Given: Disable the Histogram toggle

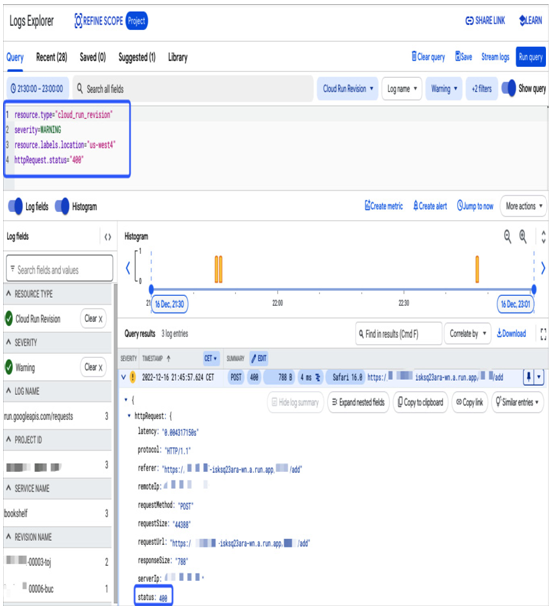Looking at the screenshot, I should [x=62, y=206].
